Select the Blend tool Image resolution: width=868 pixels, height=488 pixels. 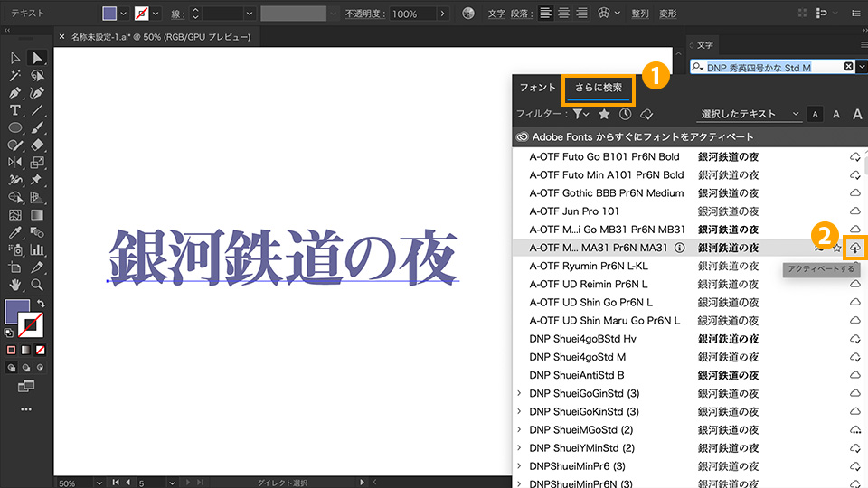37,232
